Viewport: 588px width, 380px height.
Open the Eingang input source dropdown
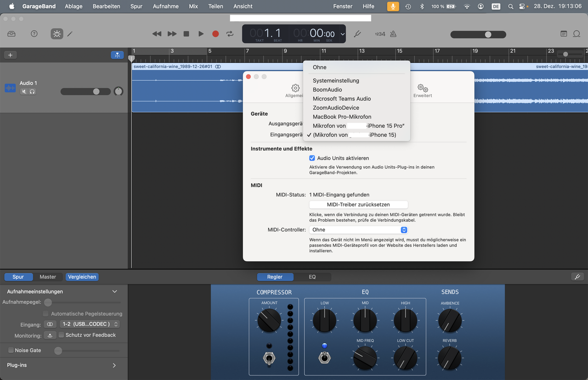90,324
